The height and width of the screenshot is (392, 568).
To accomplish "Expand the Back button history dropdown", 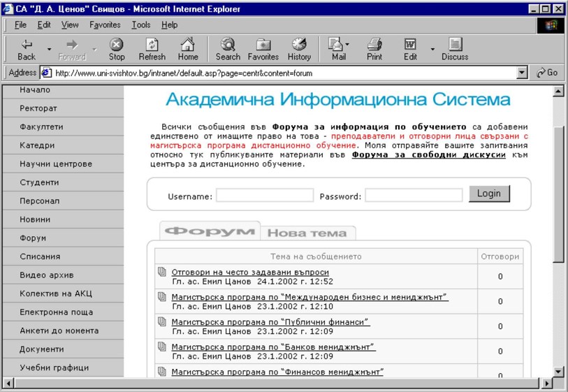I will coord(50,50).
